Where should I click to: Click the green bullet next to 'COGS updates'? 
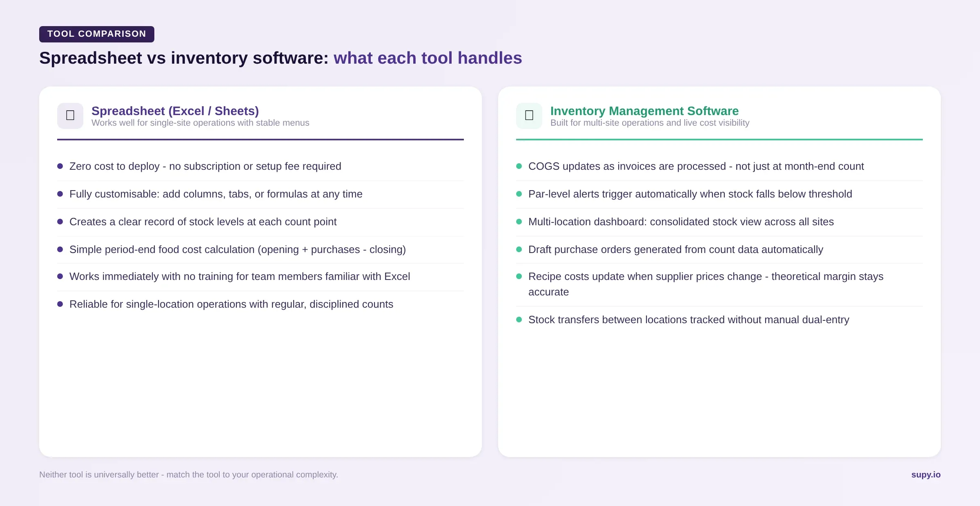click(x=519, y=166)
